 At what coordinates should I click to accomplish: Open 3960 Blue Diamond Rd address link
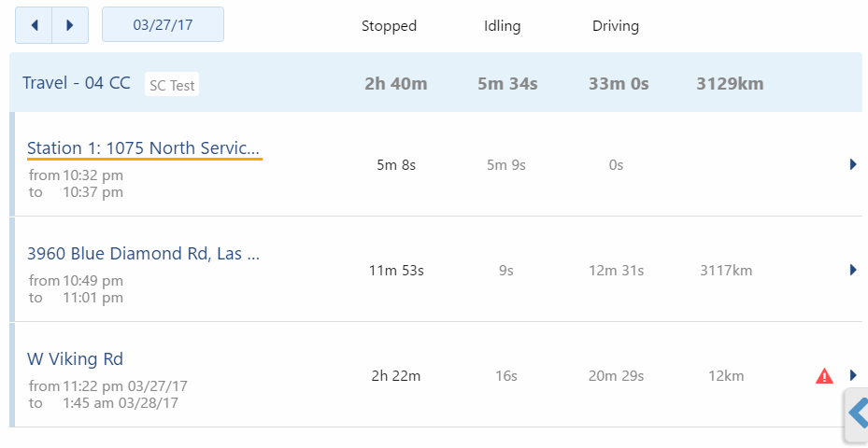pos(143,253)
